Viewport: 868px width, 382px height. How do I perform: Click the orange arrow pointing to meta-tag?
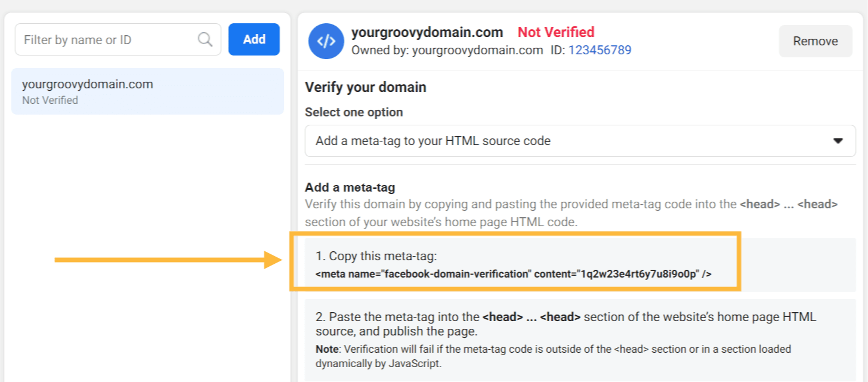[x=168, y=260]
